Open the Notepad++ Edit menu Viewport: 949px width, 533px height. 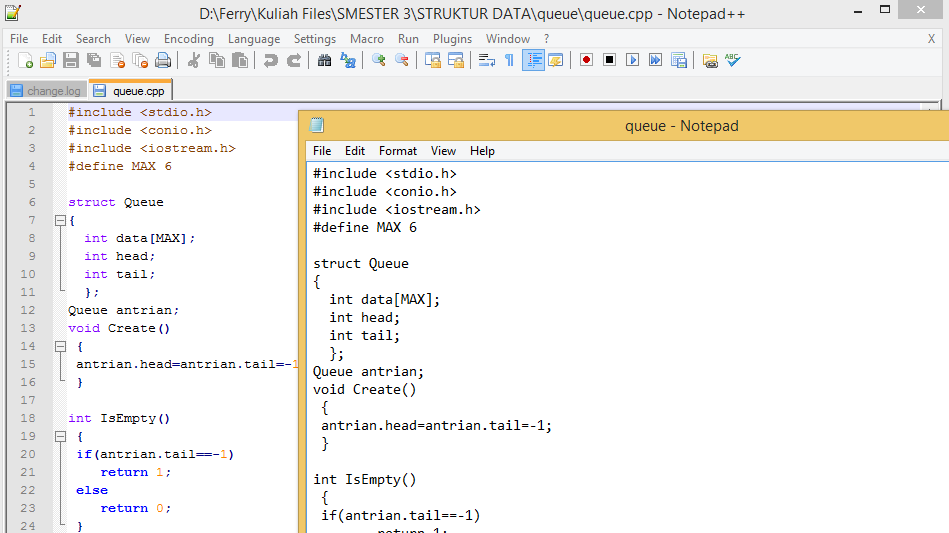tap(52, 39)
